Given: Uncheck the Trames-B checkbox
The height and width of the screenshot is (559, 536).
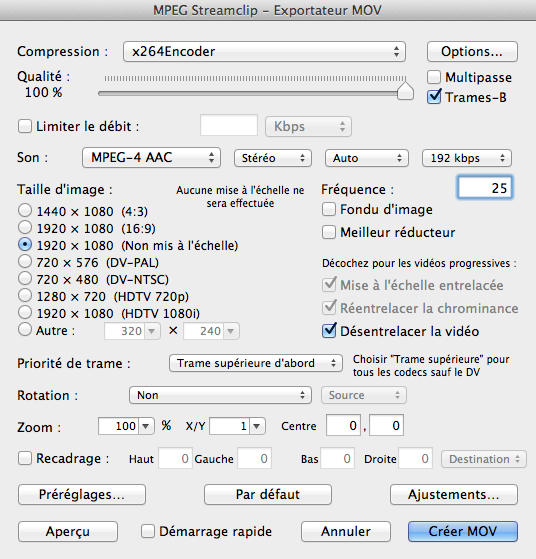Looking at the screenshot, I should (x=434, y=97).
